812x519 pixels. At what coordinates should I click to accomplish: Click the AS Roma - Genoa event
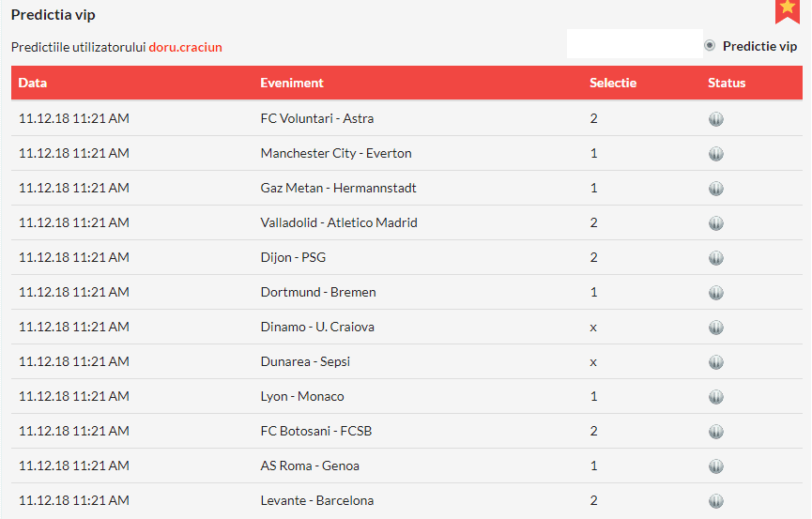pyautogui.click(x=310, y=466)
